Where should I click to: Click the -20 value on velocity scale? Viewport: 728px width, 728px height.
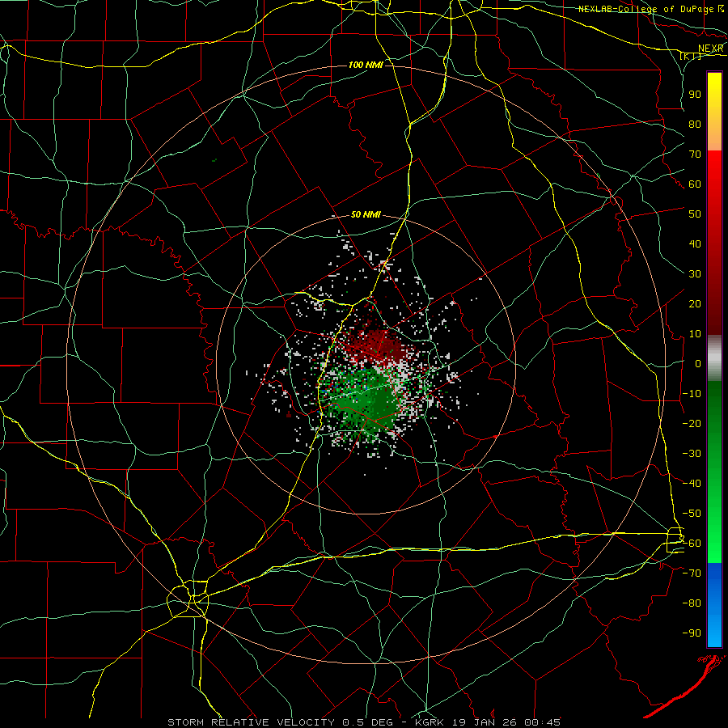[692, 423]
